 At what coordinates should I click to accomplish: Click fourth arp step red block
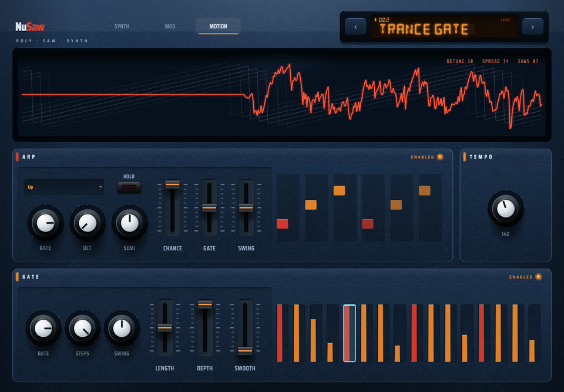[x=368, y=224]
